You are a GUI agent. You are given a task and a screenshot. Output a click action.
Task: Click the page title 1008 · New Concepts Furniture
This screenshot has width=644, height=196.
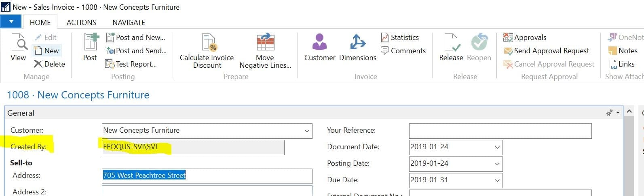coord(78,95)
